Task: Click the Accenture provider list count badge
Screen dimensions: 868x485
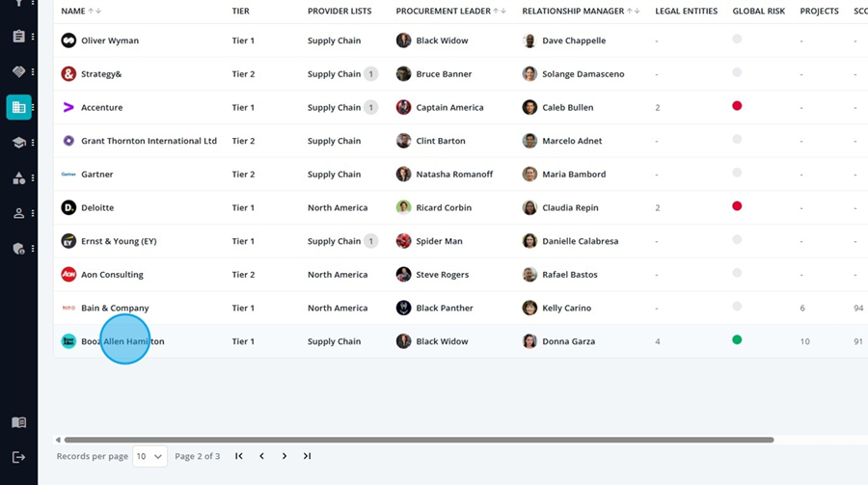Action: [x=371, y=107]
